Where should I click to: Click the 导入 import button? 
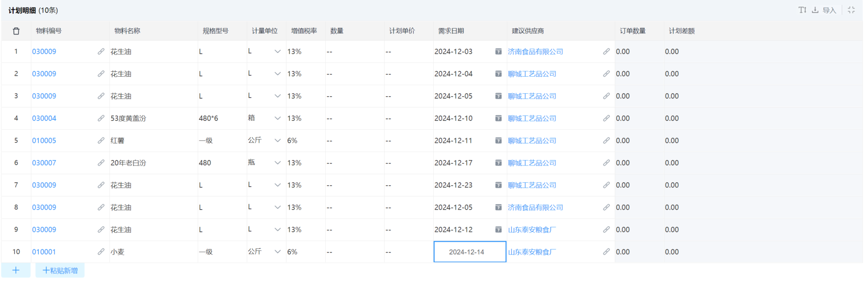click(824, 10)
